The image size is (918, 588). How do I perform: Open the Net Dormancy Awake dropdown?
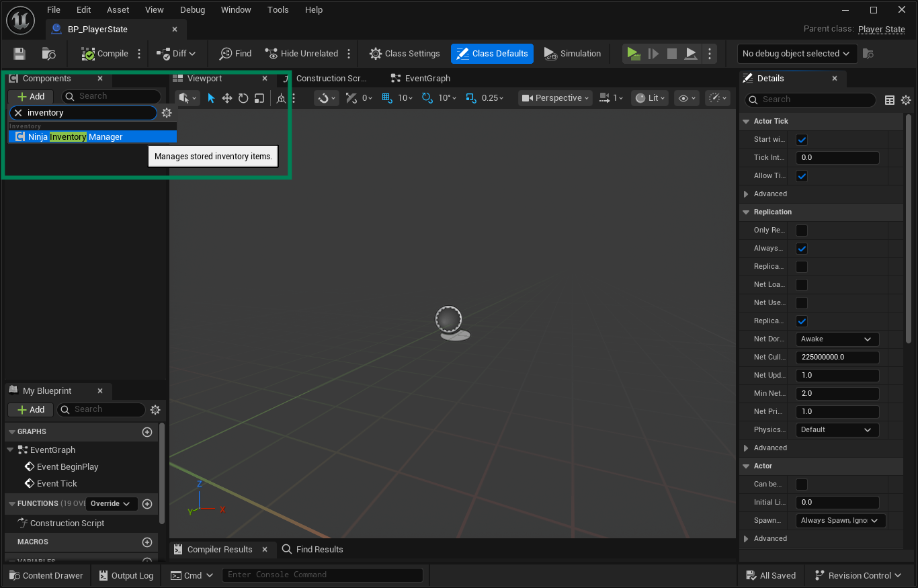837,339
